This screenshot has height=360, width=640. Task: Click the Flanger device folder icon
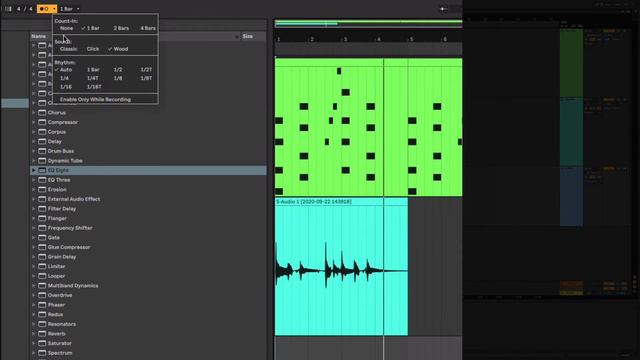pyautogui.click(x=42, y=218)
